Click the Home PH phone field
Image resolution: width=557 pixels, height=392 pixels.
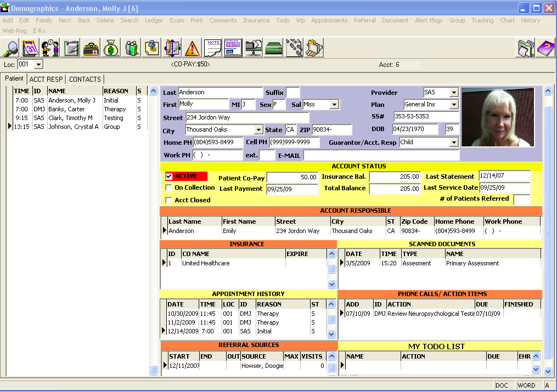coord(218,142)
